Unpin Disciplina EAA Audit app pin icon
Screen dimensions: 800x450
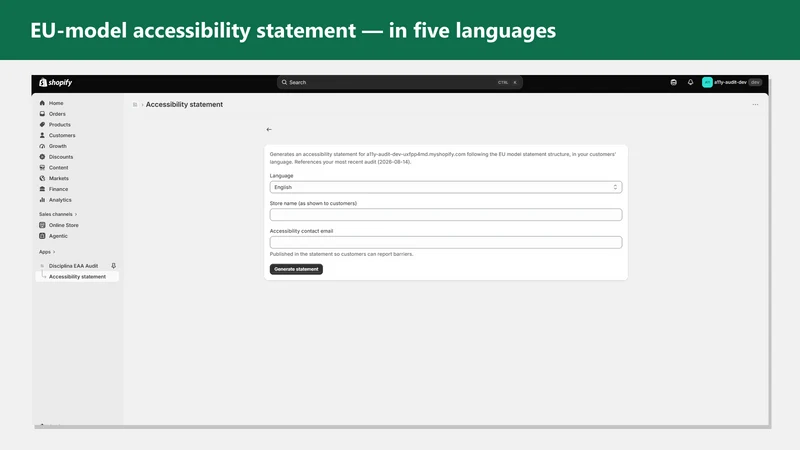click(113, 266)
